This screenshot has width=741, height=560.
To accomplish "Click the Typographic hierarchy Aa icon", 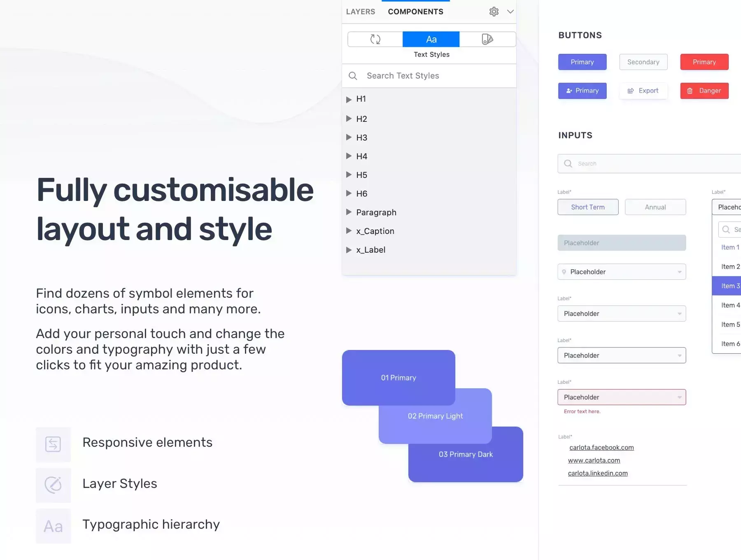I will 53,526.
